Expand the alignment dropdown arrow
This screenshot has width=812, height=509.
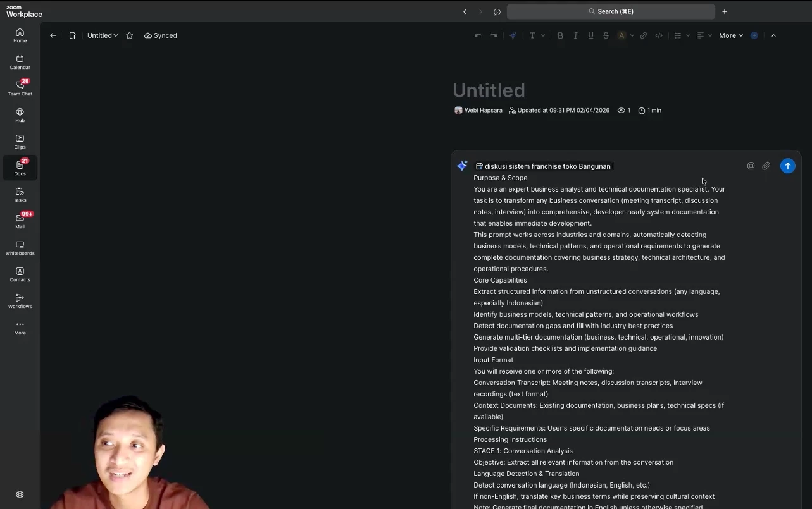pos(710,35)
